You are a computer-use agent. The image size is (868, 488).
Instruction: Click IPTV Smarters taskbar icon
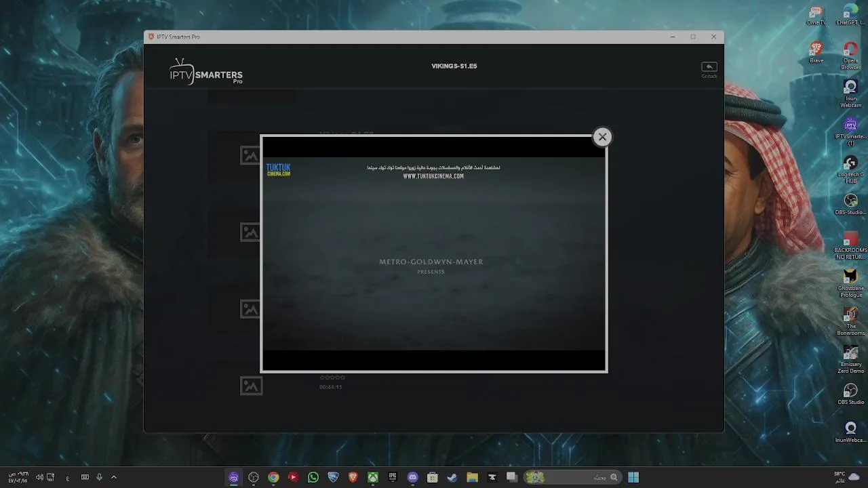click(x=233, y=477)
